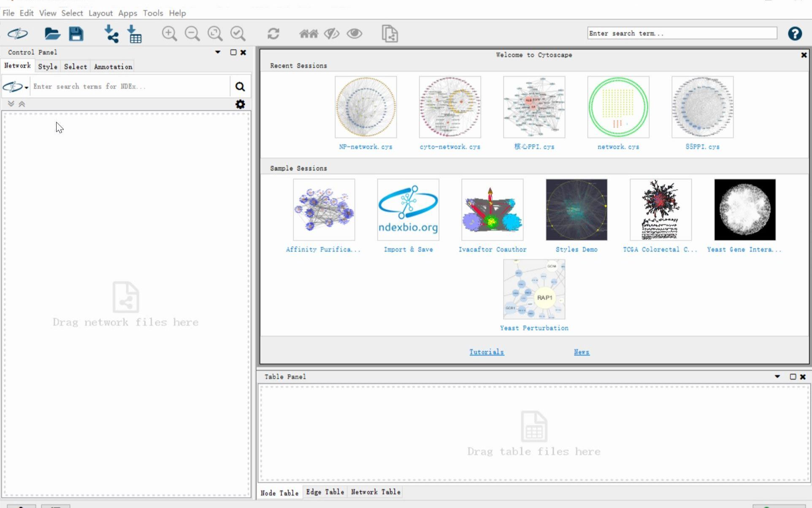Open cyto-network.cys recent session

pos(450,107)
